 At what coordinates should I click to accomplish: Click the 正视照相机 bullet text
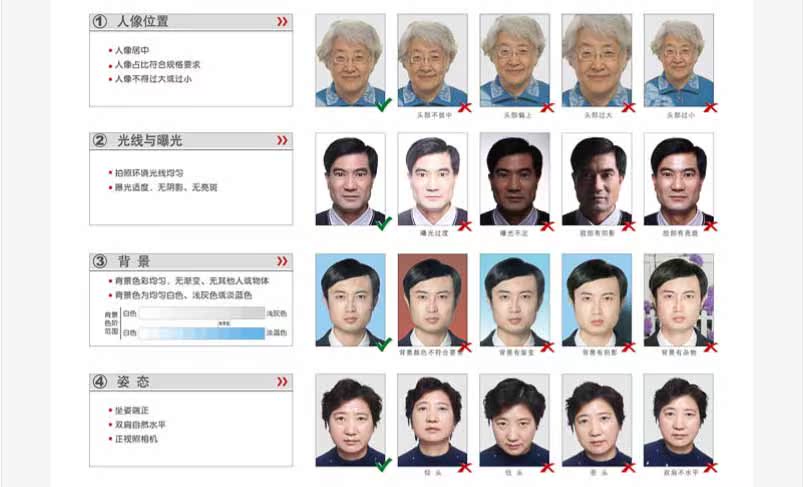coord(136,439)
